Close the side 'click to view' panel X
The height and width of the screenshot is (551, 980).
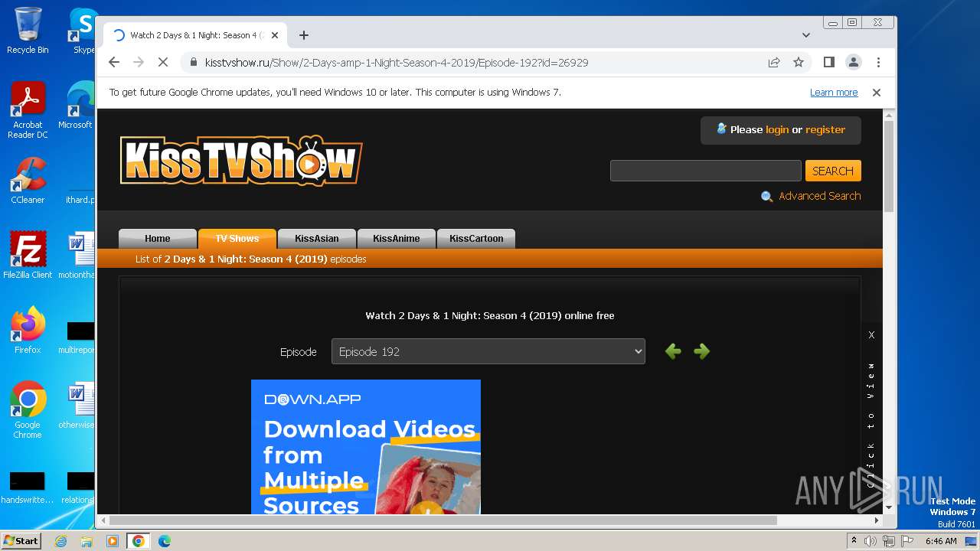click(871, 335)
